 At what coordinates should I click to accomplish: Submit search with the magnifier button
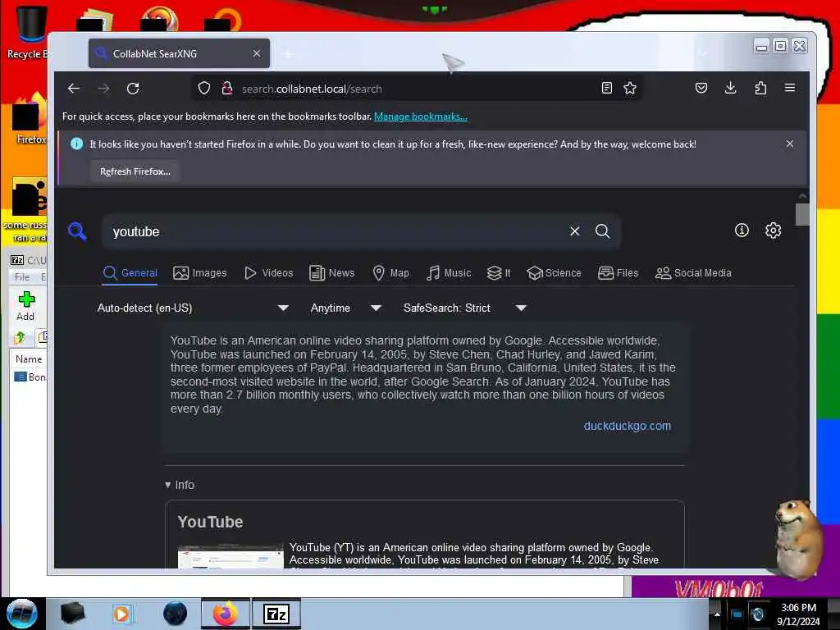[x=603, y=231]
